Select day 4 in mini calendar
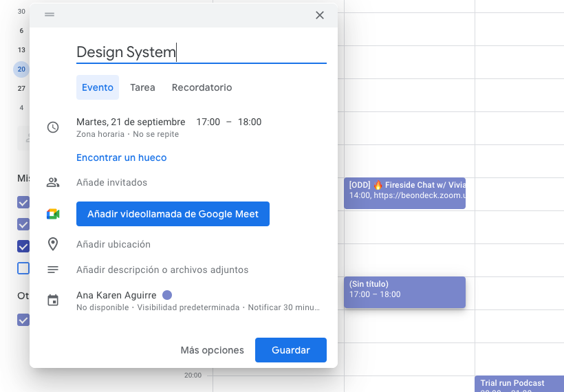The height and width of the screenshot is (392, 564). click(x=21, y=108)
